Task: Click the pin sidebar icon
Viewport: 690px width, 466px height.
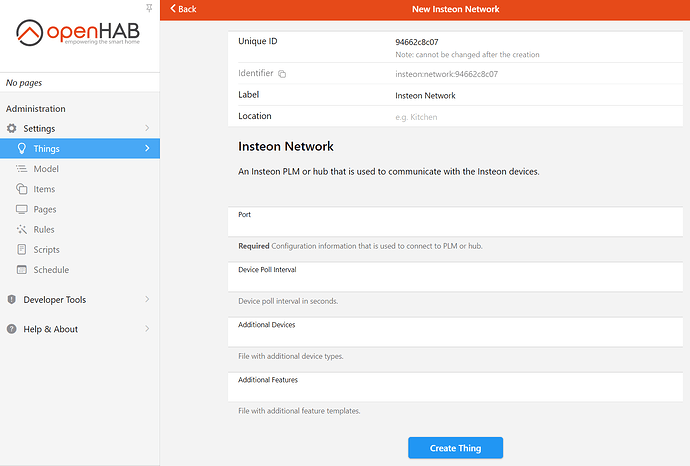Action: pyautogui.click(x=149, y=8)
